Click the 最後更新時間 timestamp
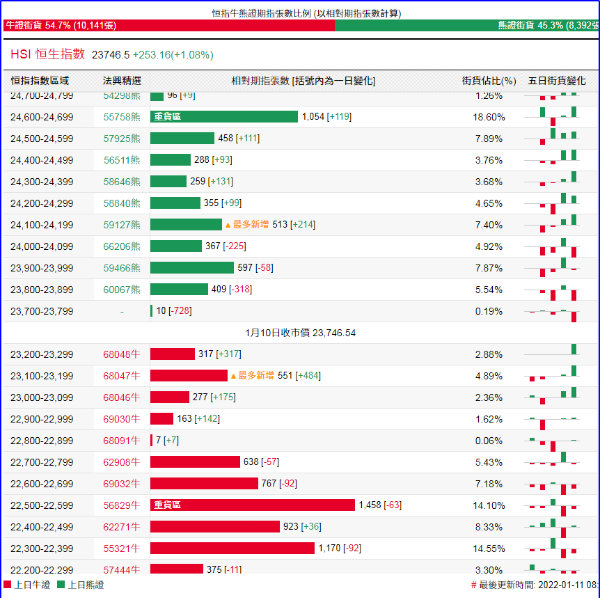The height and width of the screenshot is (598, 600). 535,585
